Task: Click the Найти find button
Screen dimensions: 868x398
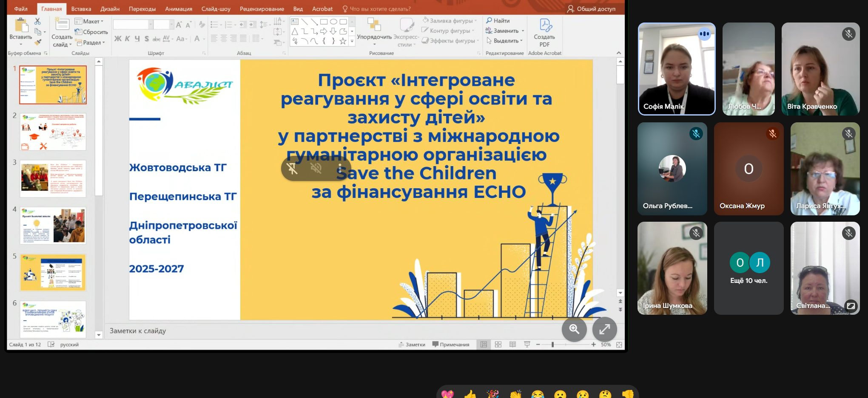Action: [498, 20]
